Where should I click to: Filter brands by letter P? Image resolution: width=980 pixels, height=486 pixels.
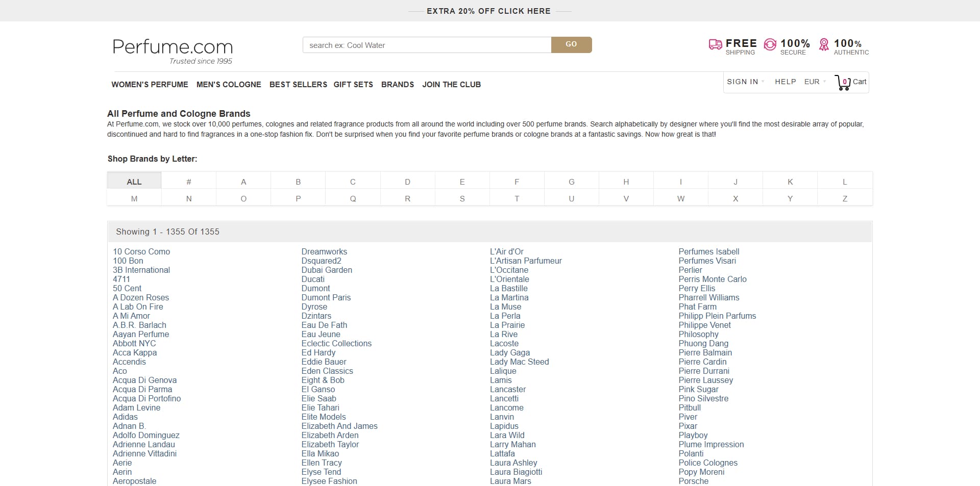click(x=298, y=198)
